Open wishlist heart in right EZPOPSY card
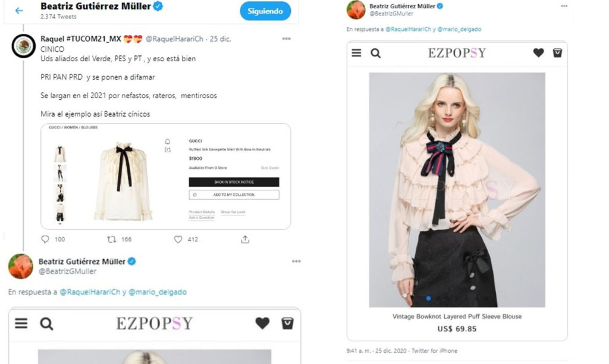Screen dimensions: 609x364 point(538,52)
